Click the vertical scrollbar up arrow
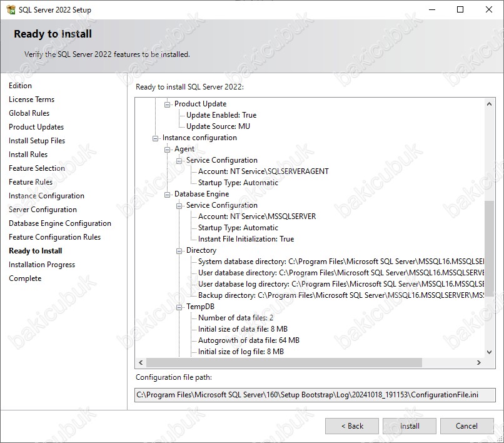 [x=489, y=104]
